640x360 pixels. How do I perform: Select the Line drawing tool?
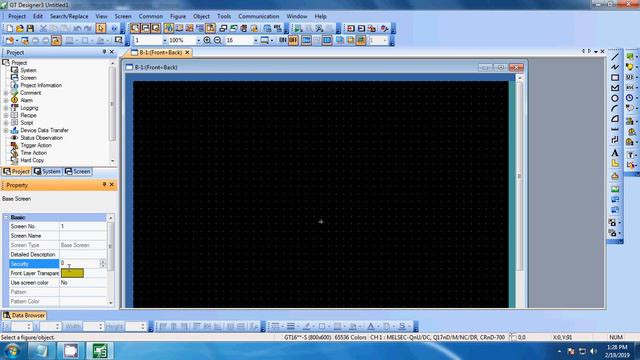coord(615,57)
